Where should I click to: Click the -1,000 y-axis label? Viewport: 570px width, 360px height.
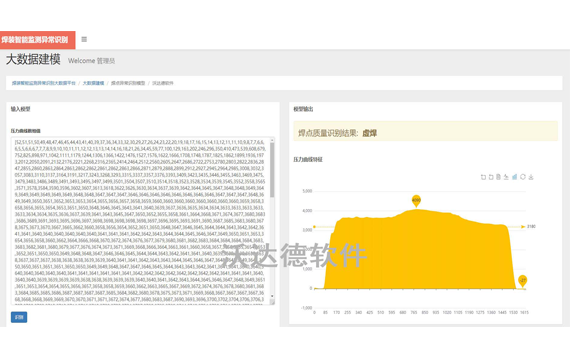[307, 308]
